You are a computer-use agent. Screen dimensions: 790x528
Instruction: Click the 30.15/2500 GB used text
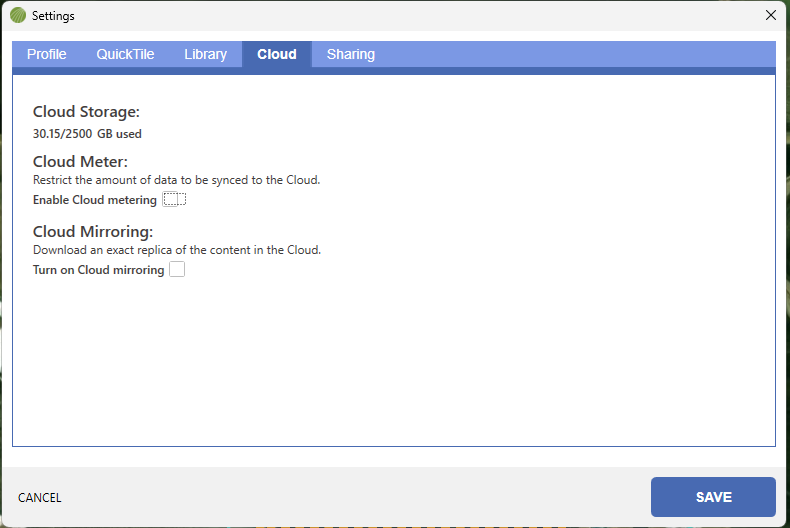tap(87, 133)
